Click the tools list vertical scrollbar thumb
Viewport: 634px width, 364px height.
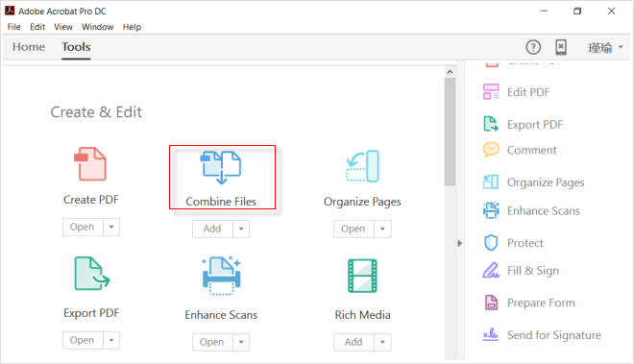tap(450, 132)
